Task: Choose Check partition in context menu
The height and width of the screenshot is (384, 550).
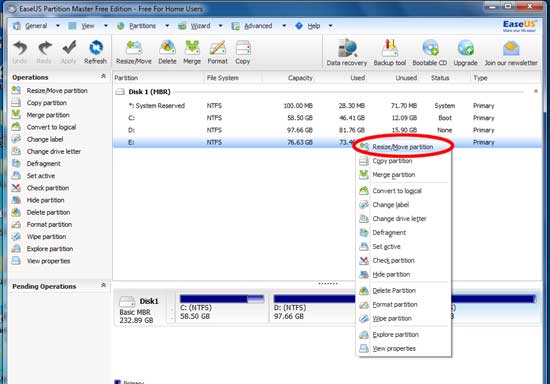Action: (403, 261)
